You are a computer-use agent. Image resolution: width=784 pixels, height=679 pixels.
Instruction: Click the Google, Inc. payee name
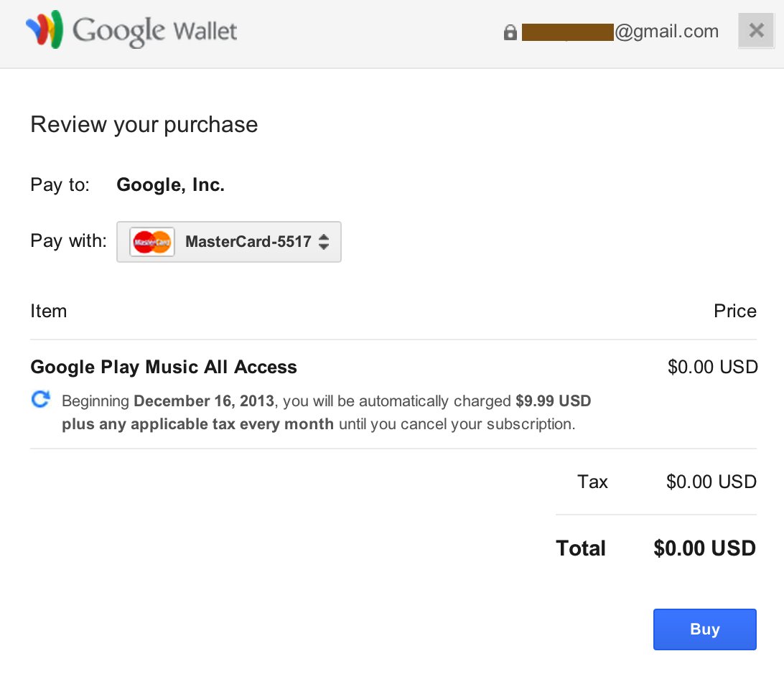coord(171,185)
